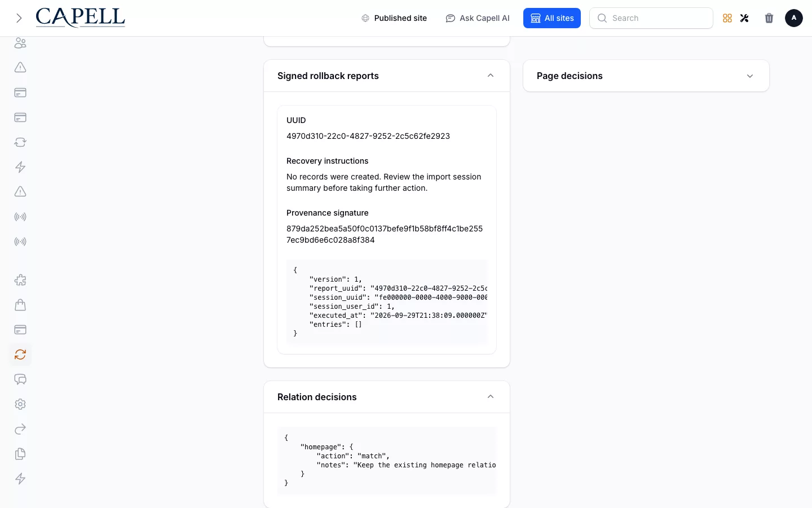Click the Recovery instructions label
This screenshot has width=812, height=508.
coord(328,161)
